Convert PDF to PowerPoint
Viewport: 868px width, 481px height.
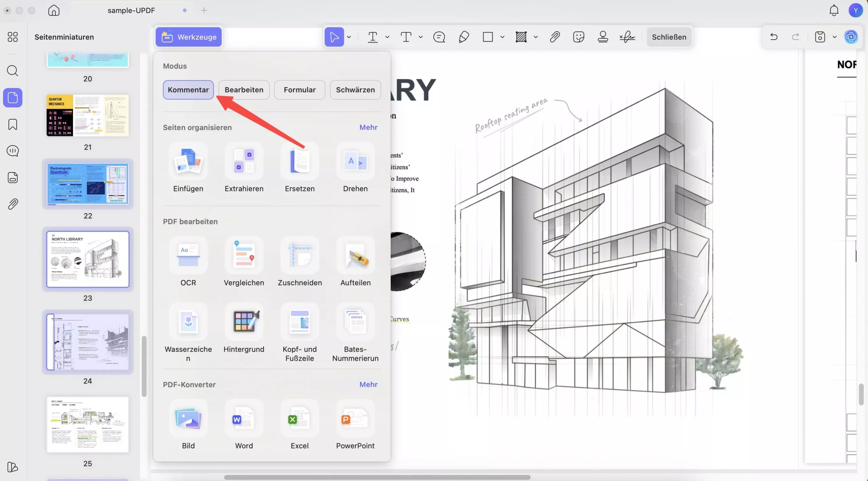pos(355,418)
